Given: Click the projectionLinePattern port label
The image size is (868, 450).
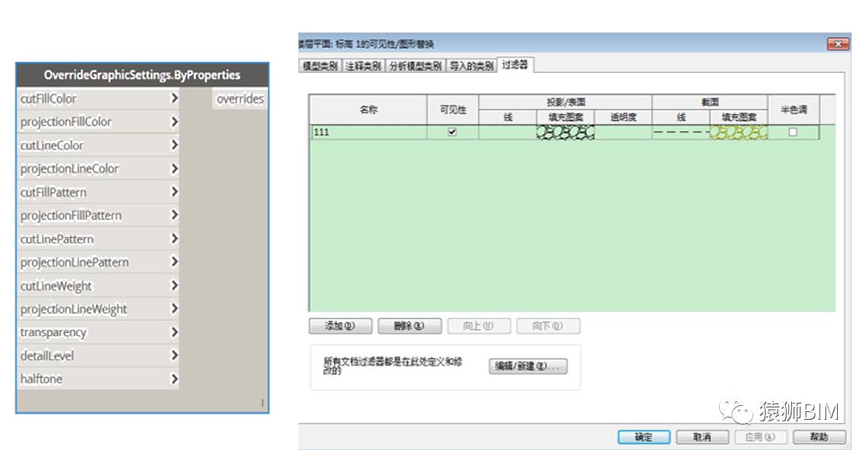Looking at the screenshot, I should coord(74,262).
